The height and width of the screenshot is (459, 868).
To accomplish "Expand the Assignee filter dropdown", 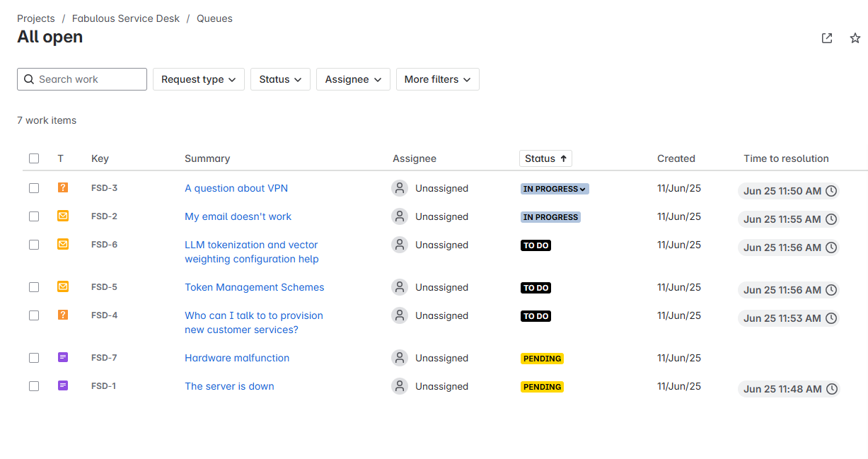I will (353, 79).
